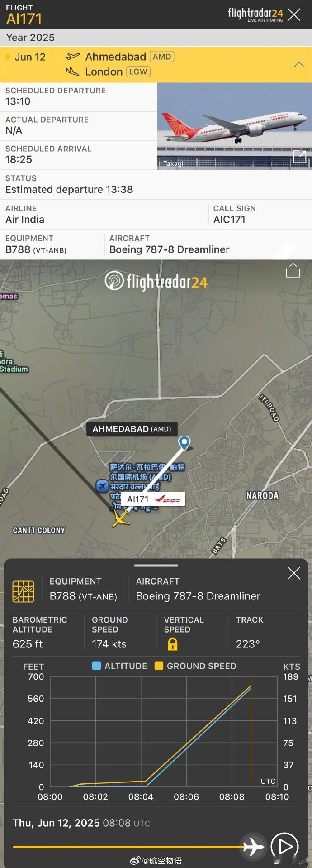Toggle the GROUND SPEED legend series

(x=195, y=666)
